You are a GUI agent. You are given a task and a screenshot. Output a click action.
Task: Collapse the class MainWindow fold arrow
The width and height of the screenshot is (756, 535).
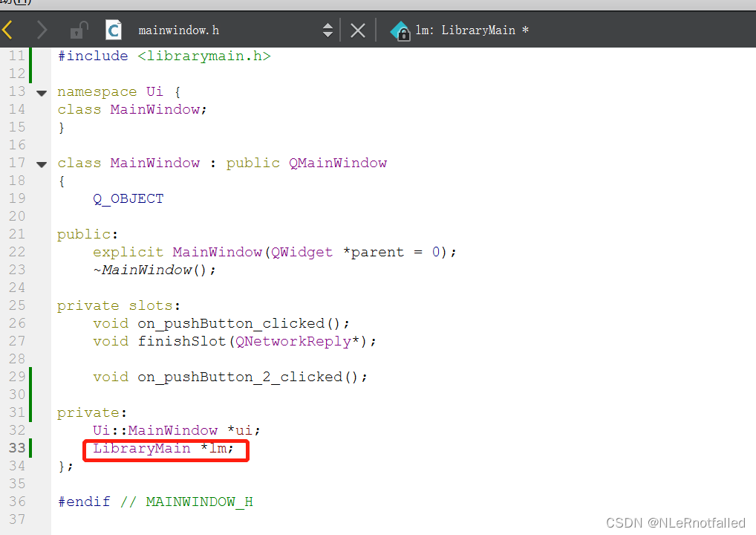coord(42,164)
